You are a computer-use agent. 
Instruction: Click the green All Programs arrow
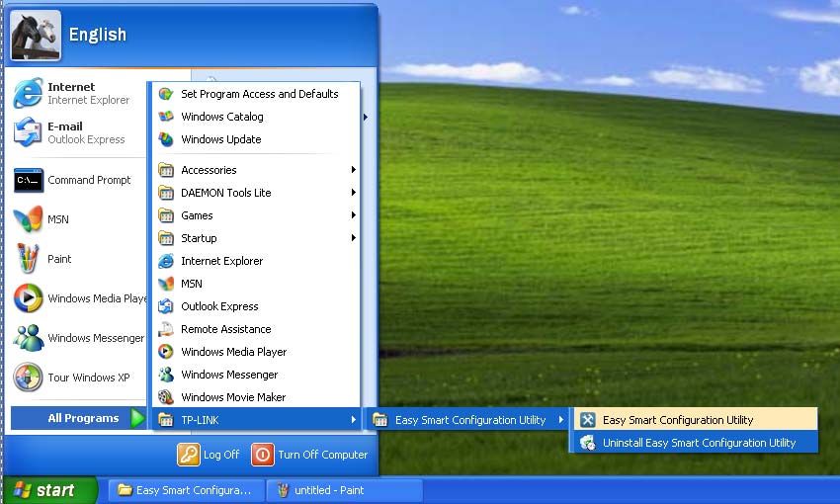[137, 418]
